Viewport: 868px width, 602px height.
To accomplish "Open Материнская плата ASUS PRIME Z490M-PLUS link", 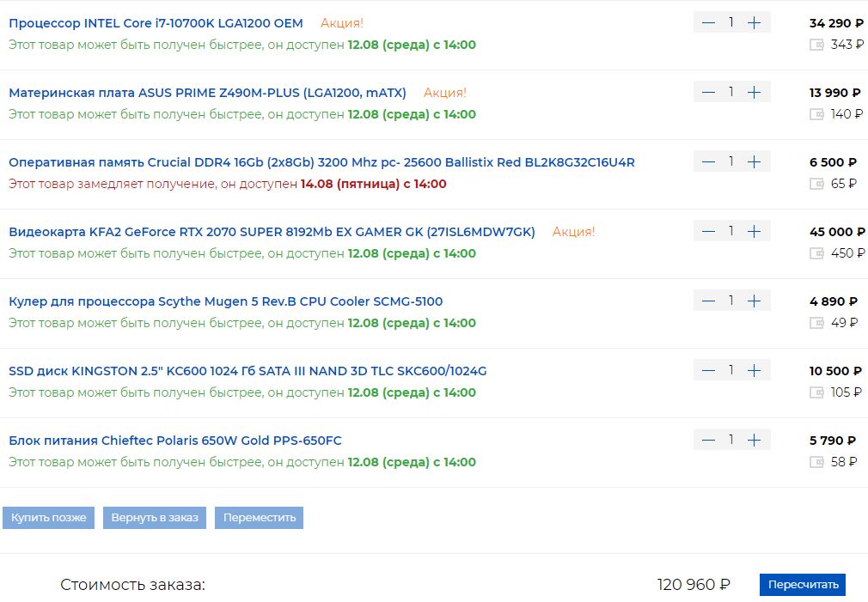I will [x=208, y=93].
